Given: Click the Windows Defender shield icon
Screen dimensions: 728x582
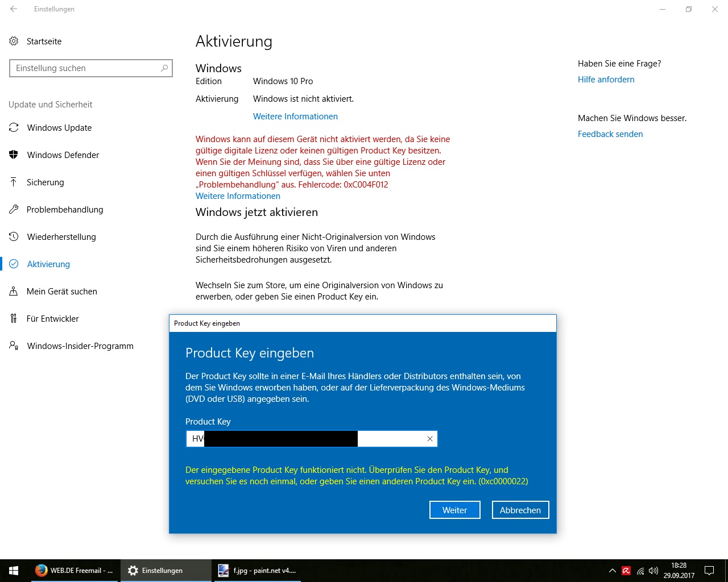Looking at the screenshot, I should coord(14,155).
